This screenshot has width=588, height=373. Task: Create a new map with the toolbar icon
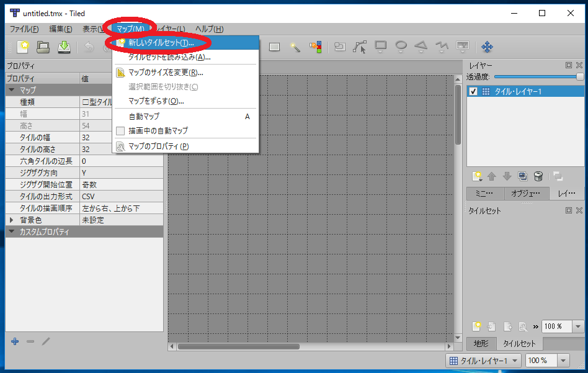click(24, 47)
